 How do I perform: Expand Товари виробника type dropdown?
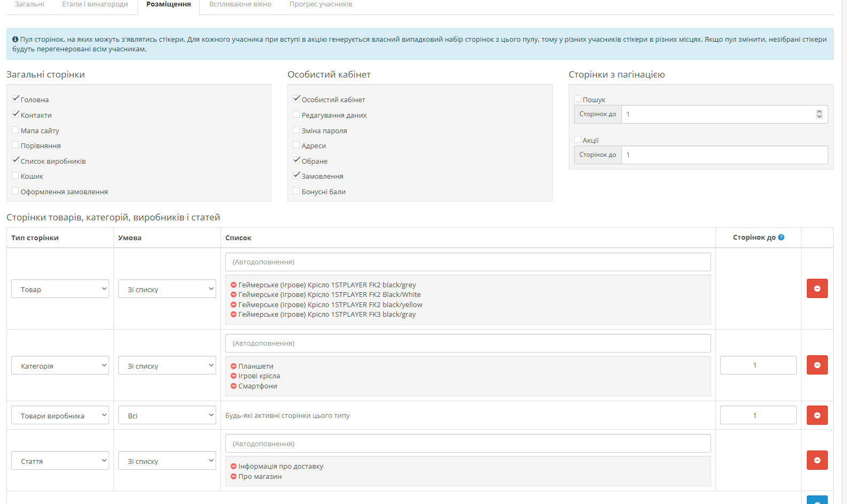(x=60, y=415)
